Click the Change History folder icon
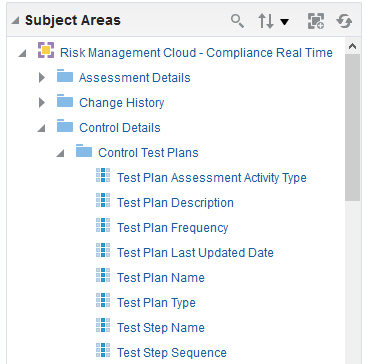 [65, 100]
